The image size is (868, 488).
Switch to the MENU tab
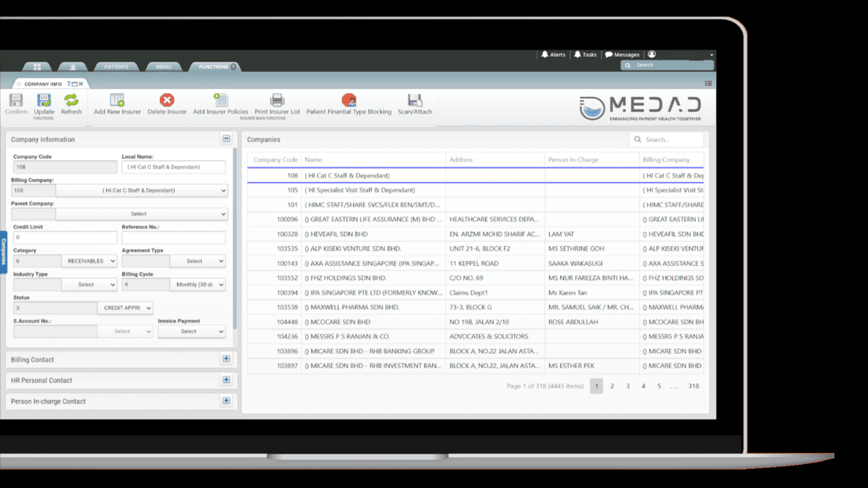163,67
